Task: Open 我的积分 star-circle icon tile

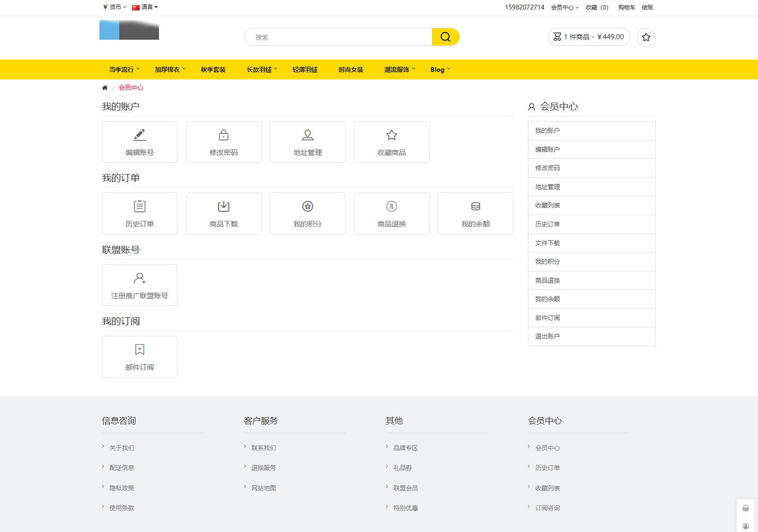Action: click(307, 213)
